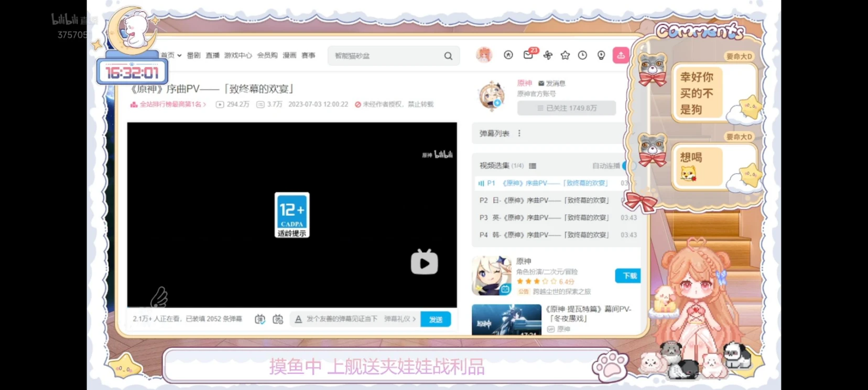Click the 原神 game card title
This screenshot has width=868, height=390.
point(524,261)
